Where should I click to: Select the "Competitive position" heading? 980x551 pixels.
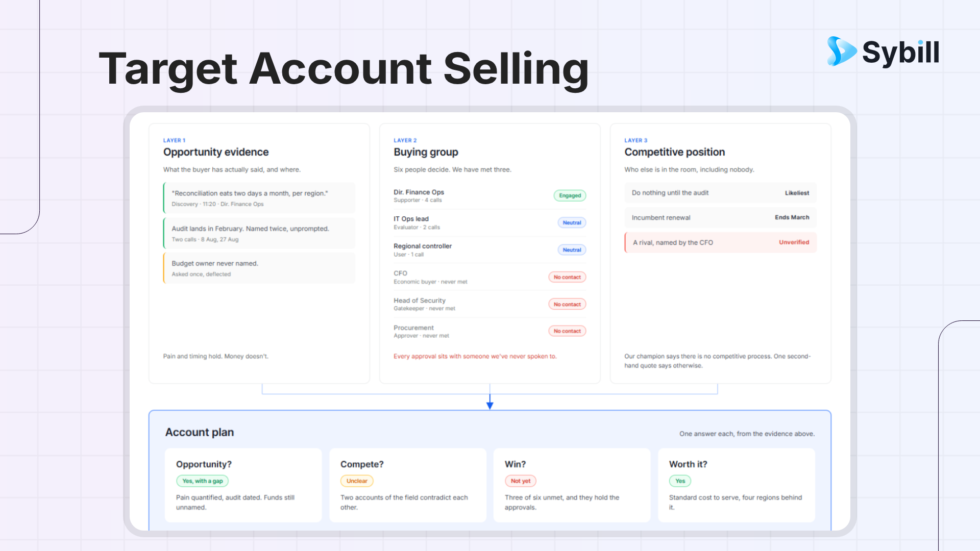click(674, 152)
